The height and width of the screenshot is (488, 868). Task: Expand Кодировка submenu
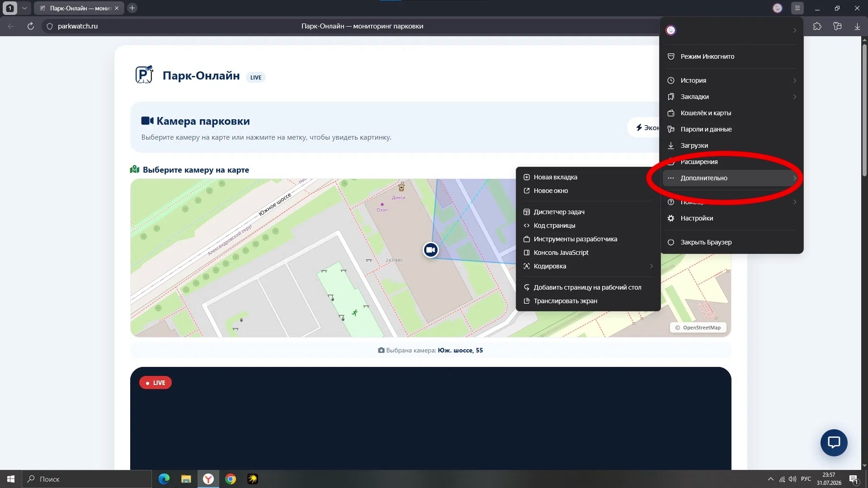588,266
